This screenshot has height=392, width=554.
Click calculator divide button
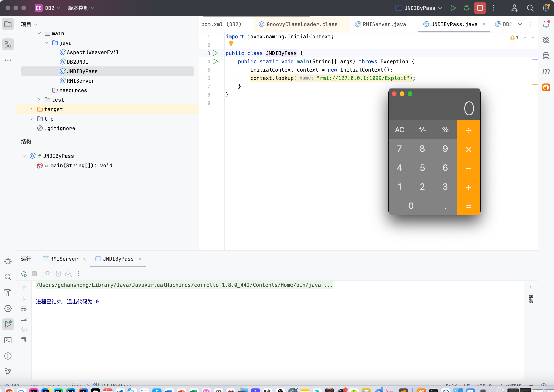tap(468, 130)
